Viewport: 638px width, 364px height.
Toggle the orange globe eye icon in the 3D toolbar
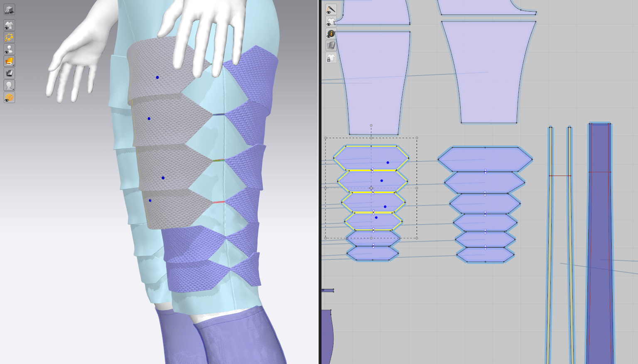tap(9, 98)
